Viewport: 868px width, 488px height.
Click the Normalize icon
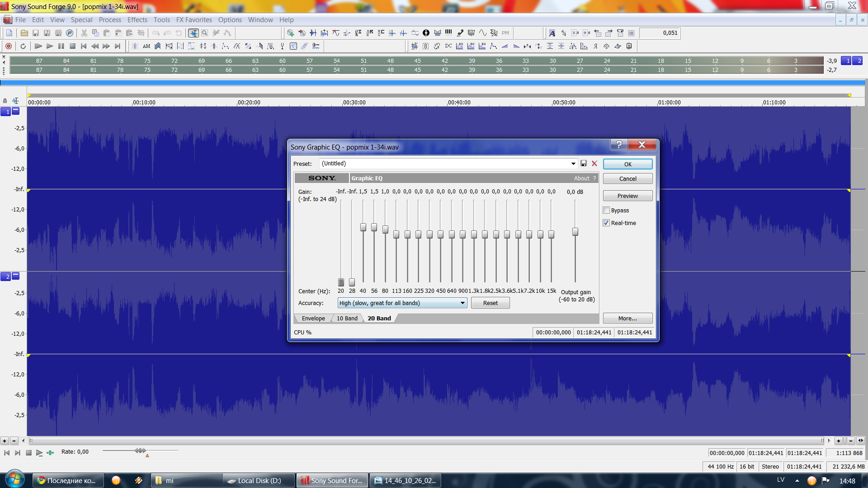click(x=561, y=46)
